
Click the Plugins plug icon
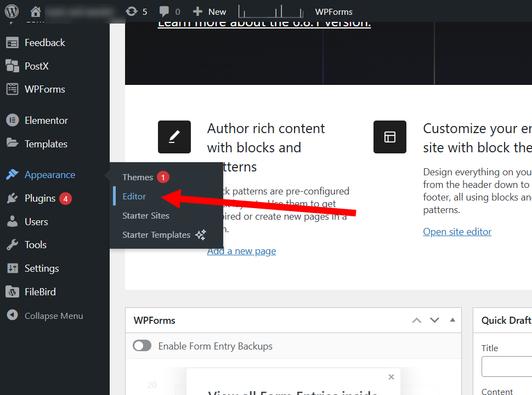click(13, 198)
